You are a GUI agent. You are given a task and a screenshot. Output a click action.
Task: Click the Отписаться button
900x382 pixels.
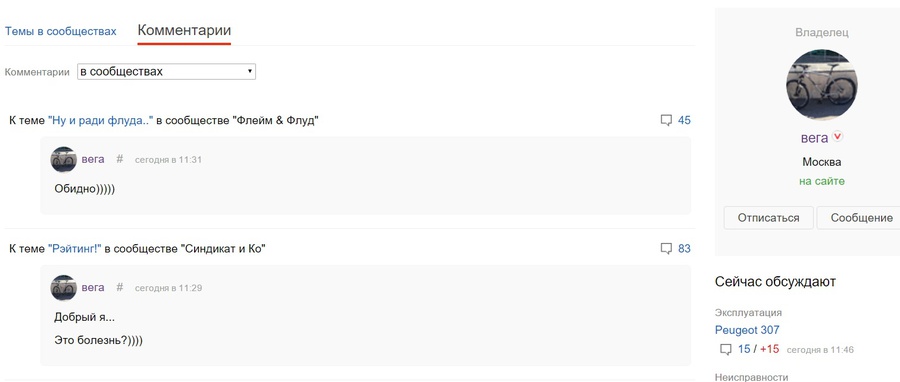(769, 218)
